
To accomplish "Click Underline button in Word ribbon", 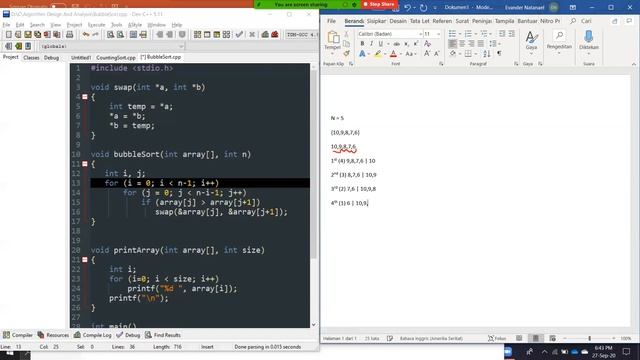I will [x=380, y=44].
